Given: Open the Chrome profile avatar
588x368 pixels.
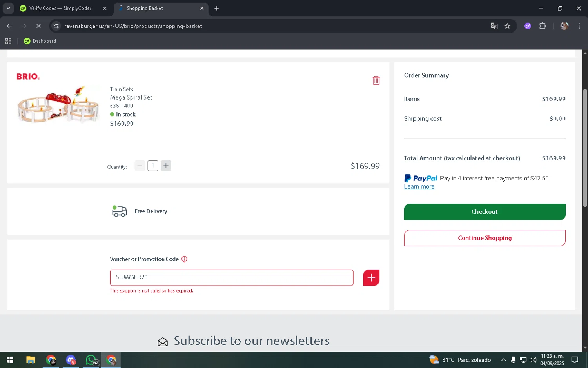Looking at the screenshot, I should 564,26.
